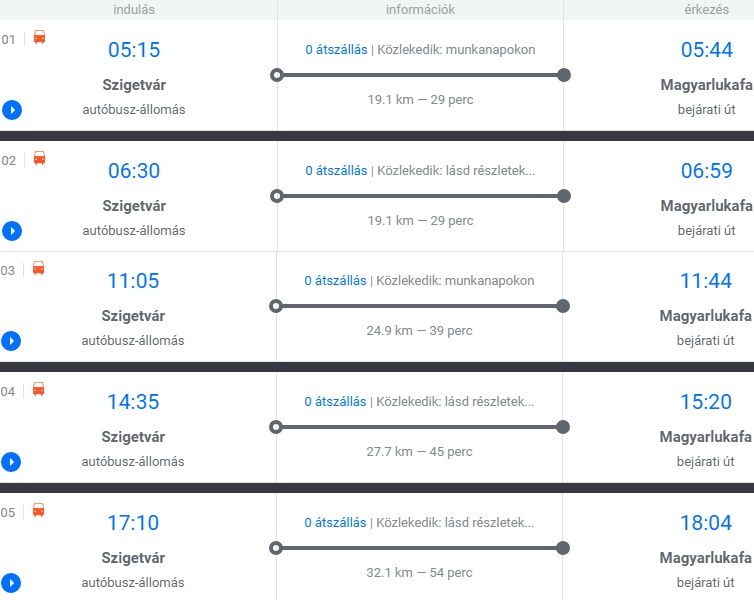The width and height of the screenshot is (754, 600).
Task: Click '0 átszállás' link on 05:15 route
Action: click(x=336, y=50)
